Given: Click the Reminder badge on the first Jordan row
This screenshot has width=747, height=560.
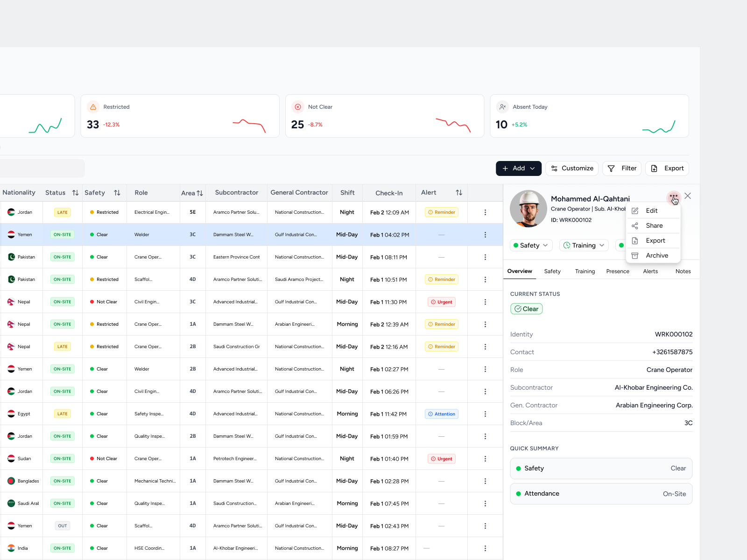Looking at the screenshot, I should click(441, 212).
